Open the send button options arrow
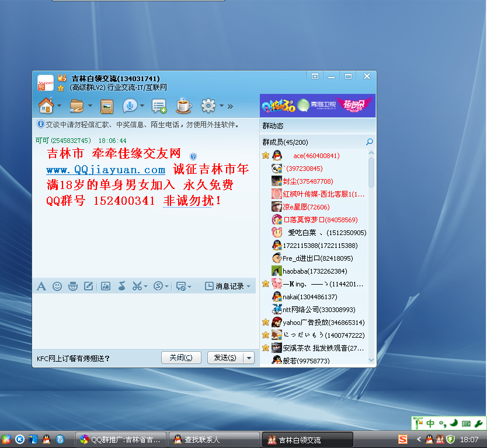 249,358
